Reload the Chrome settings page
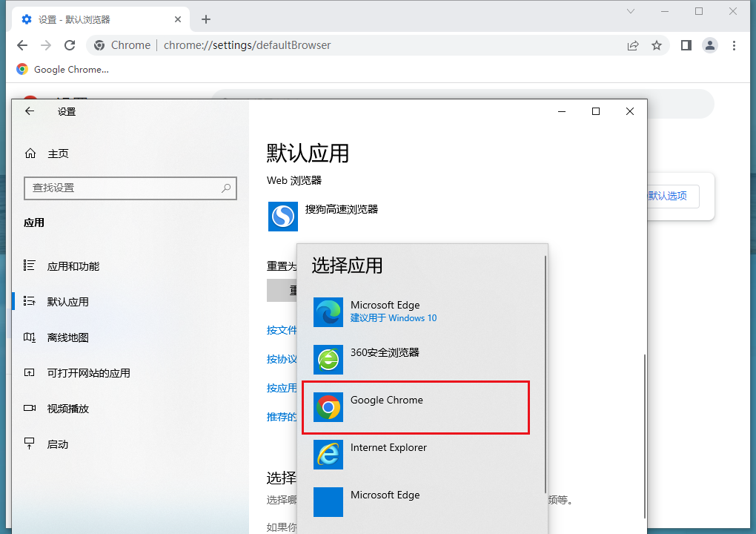This screenshot has width=756, height=534. click(x=70, y=45)
